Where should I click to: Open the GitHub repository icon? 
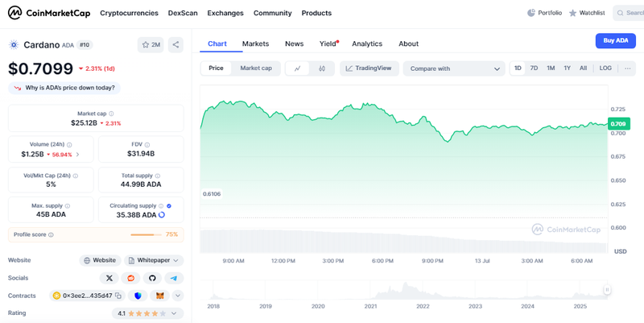152,278
